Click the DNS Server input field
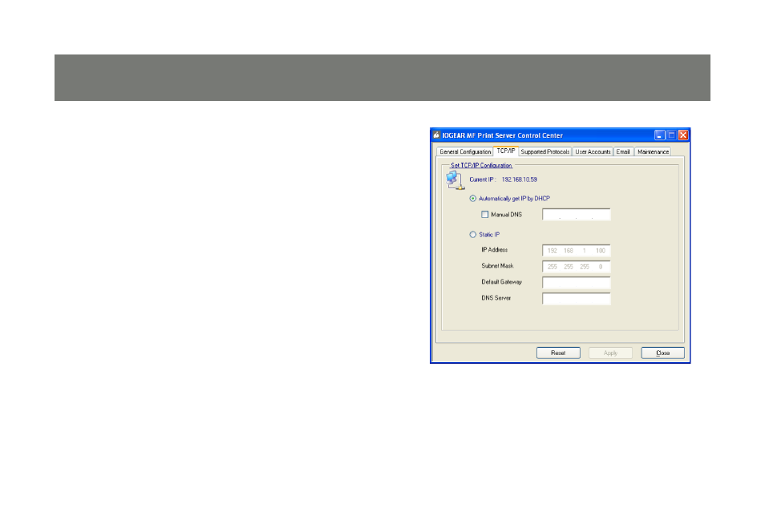Screen dimensions: 765x532 pyautogui.click(x=577, y=299)
